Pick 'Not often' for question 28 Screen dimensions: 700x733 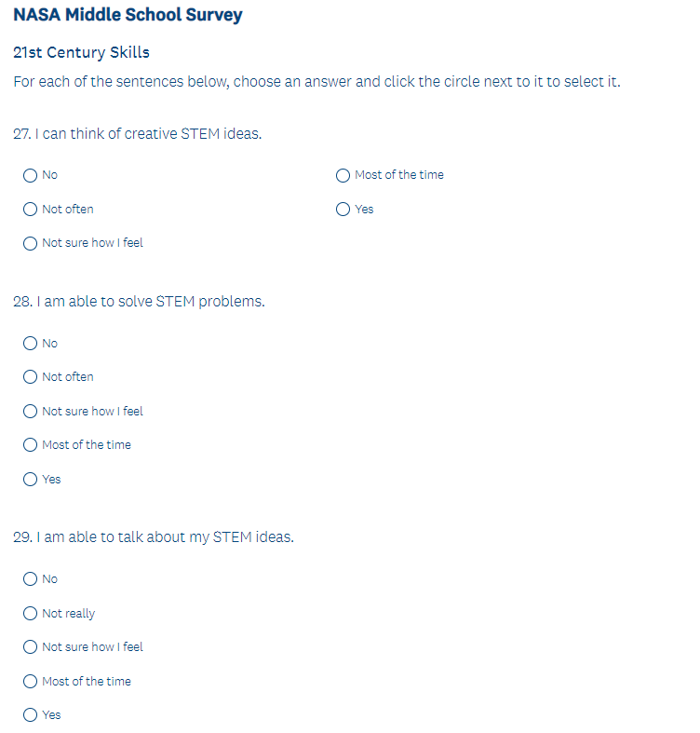tap(31, 377)
